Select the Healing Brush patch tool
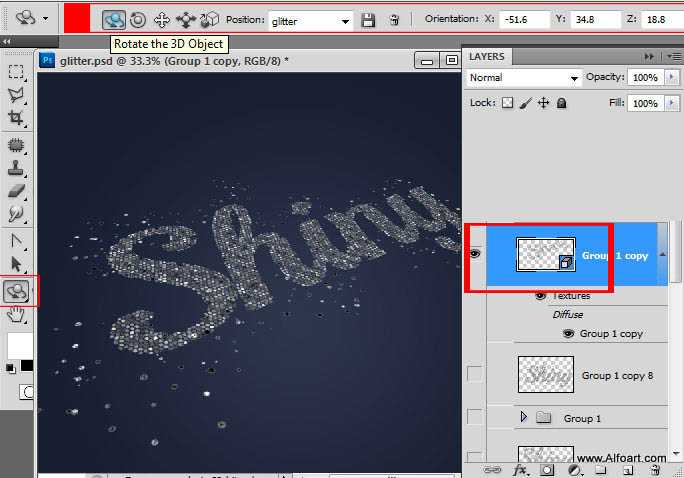The image size is (684, 478). (16, 145)
